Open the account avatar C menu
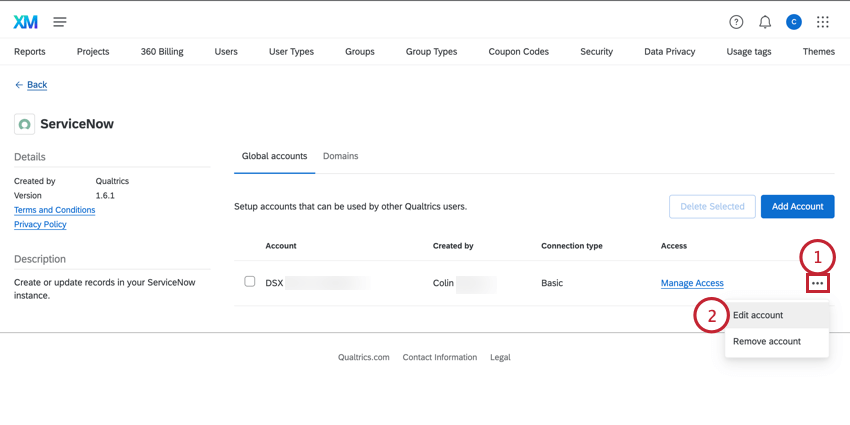The image size is (850, 425). 794,22
